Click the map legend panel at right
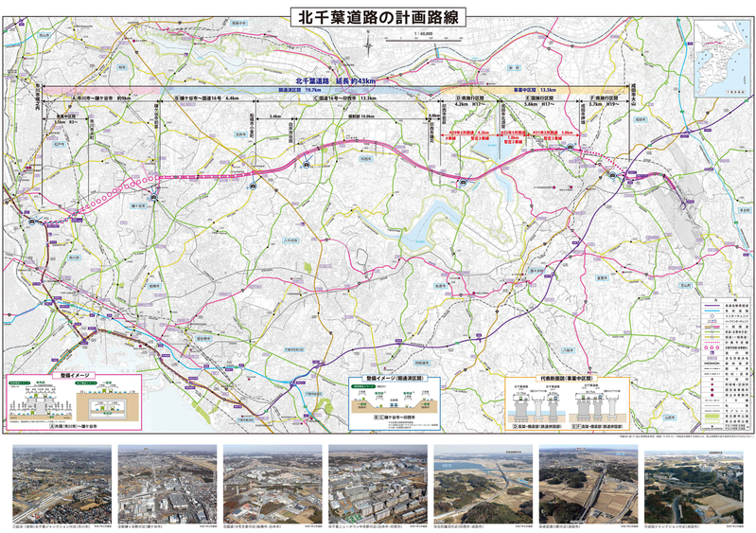Screen dimensions: 756x533 pos(726,364)
